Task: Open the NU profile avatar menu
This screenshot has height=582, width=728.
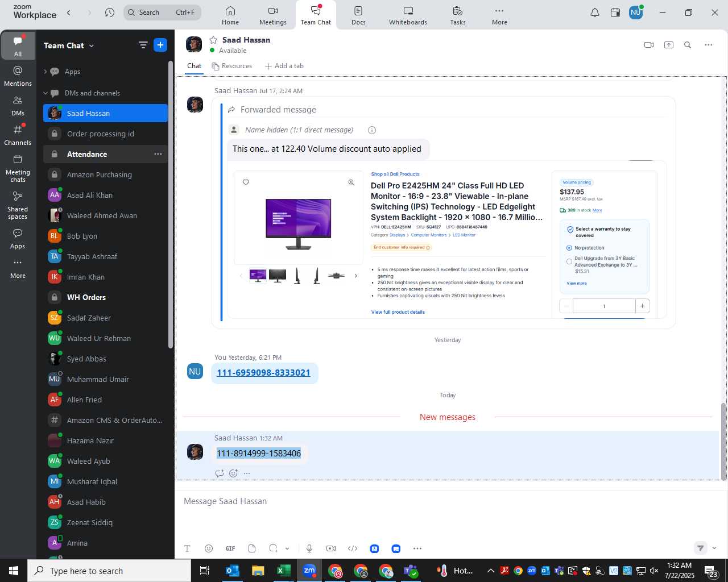Action: click(x=636, y=12)
